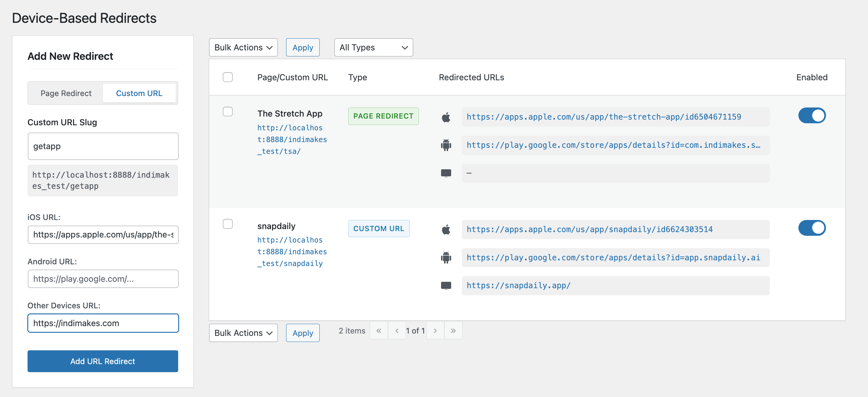The width and height of the screenshot is (868, 397).
Task: Open top Bulk Actions dropdown
Action: [243, 47]
